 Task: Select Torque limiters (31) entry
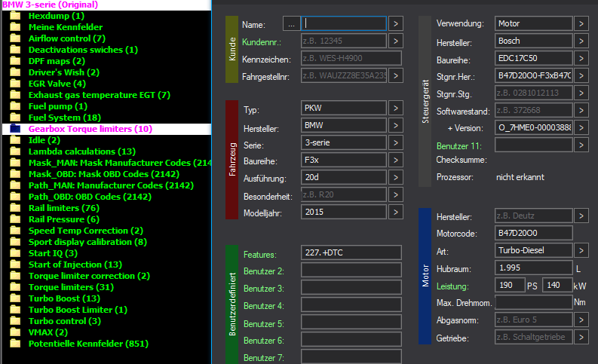[72, 287]
